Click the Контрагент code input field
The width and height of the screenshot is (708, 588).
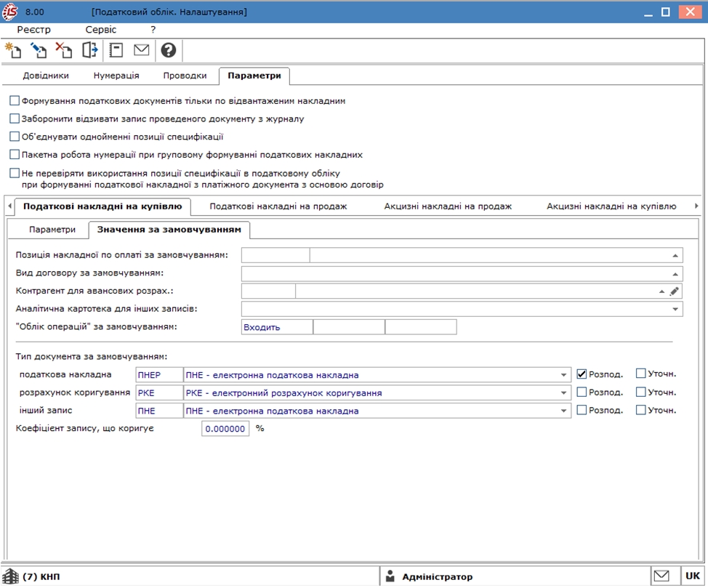(x=269, y=291)
